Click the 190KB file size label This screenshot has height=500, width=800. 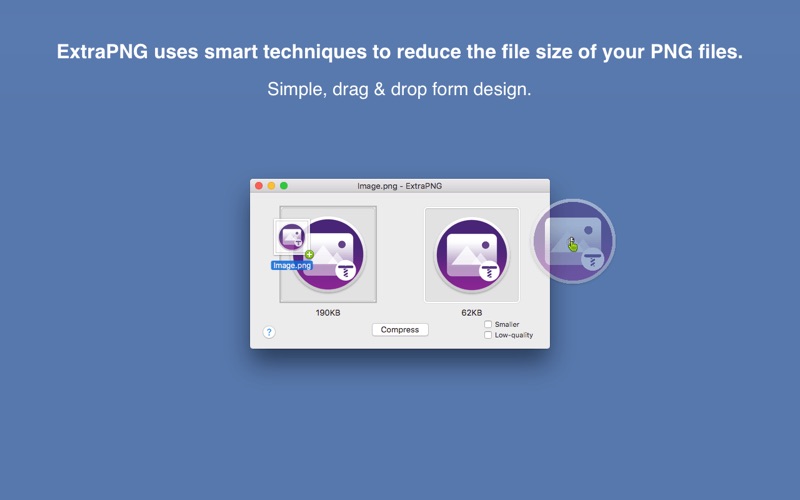[328, 313]
